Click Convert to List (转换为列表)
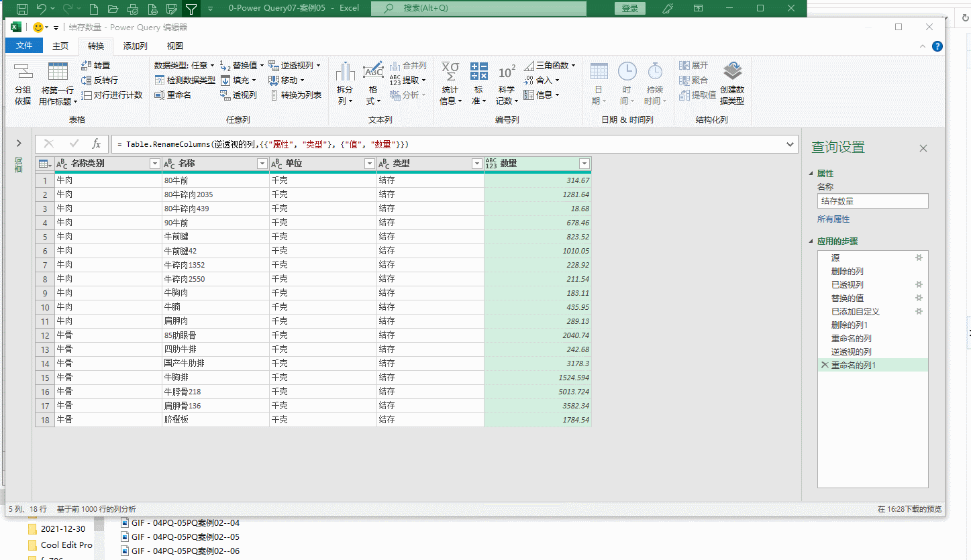This screenshot has width=971, height=560. [295, 95]
